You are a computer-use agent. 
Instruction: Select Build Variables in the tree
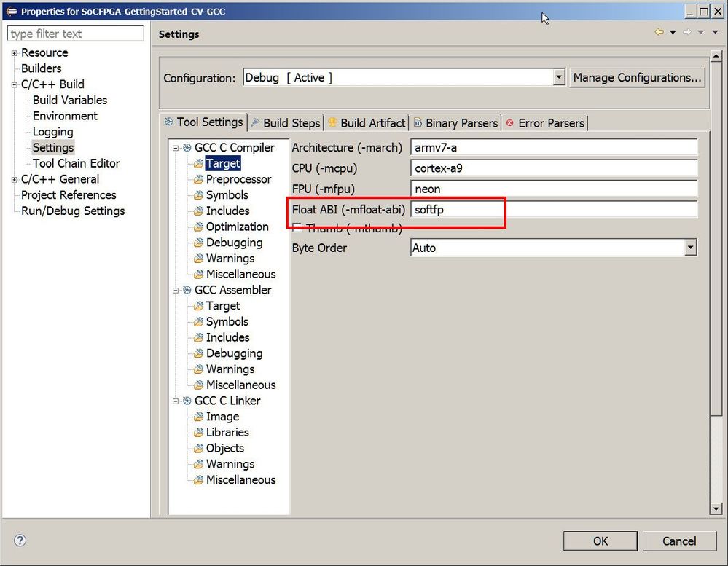[70, 101]
